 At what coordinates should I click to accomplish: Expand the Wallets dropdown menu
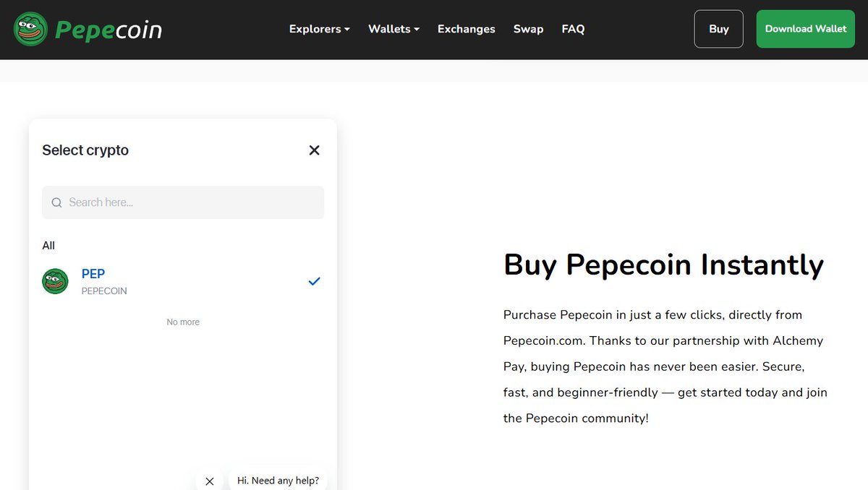[393, 29]
